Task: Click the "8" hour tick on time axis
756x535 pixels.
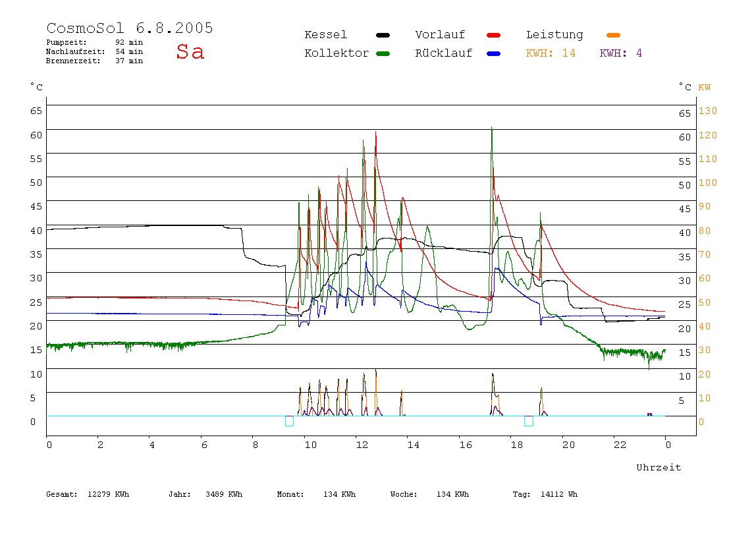Action: click(256, 445)
